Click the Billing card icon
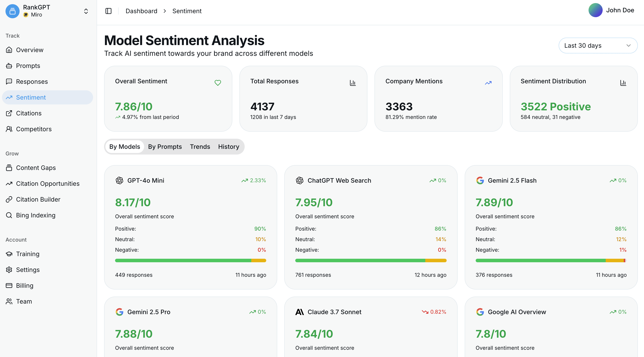 pos(9,286)
